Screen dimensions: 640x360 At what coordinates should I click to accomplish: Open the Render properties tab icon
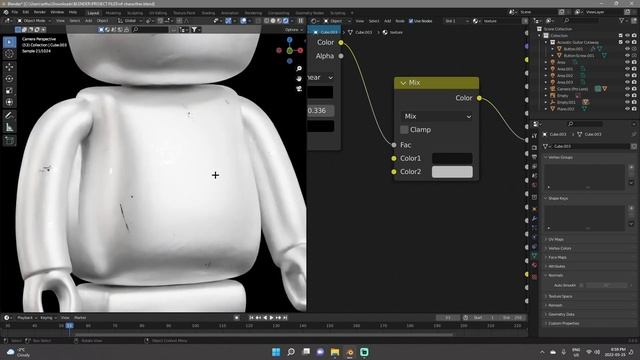click(534, 147)
